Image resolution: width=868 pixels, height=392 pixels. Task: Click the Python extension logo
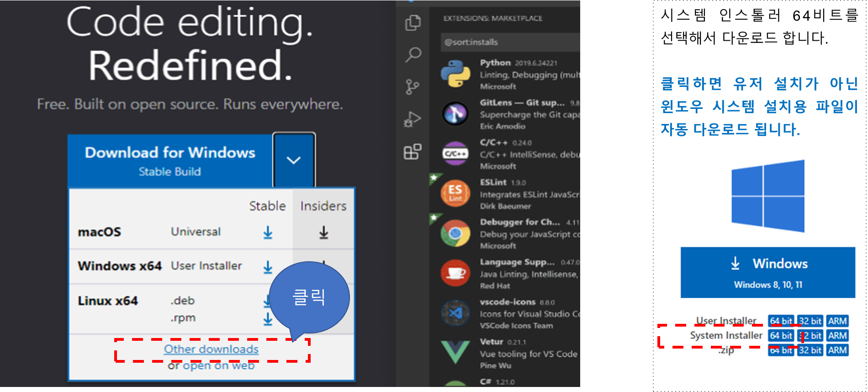click(x=455, y=74)
